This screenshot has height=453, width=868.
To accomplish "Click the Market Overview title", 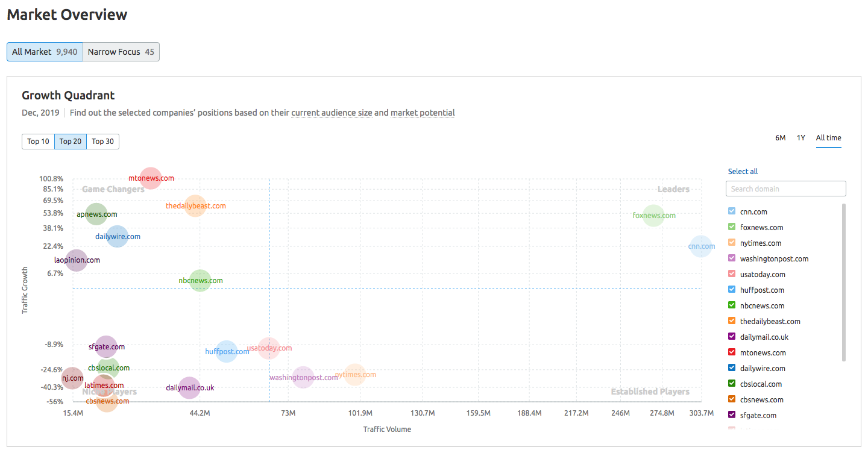I will tap(67, 15).
